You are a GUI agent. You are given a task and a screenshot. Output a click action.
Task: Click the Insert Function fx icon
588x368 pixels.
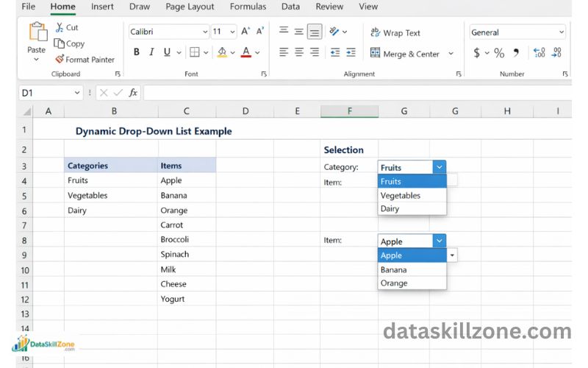pyautogui.click(x=133, y=93)
